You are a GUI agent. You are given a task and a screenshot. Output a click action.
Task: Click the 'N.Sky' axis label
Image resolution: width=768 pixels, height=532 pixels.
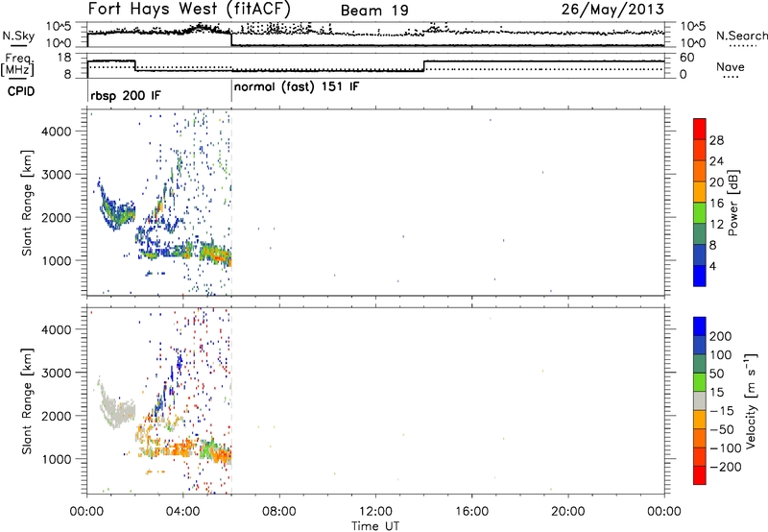coord(18,36)
